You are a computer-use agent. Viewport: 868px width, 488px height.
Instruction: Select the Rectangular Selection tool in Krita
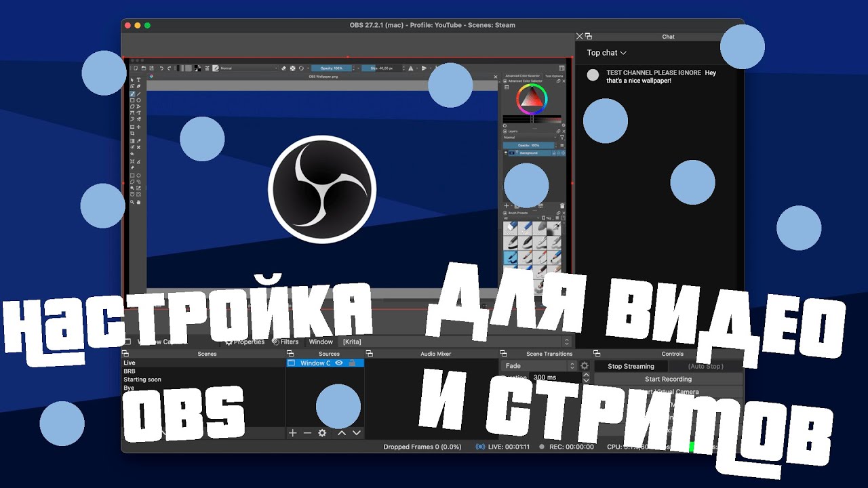coord(132,175)
